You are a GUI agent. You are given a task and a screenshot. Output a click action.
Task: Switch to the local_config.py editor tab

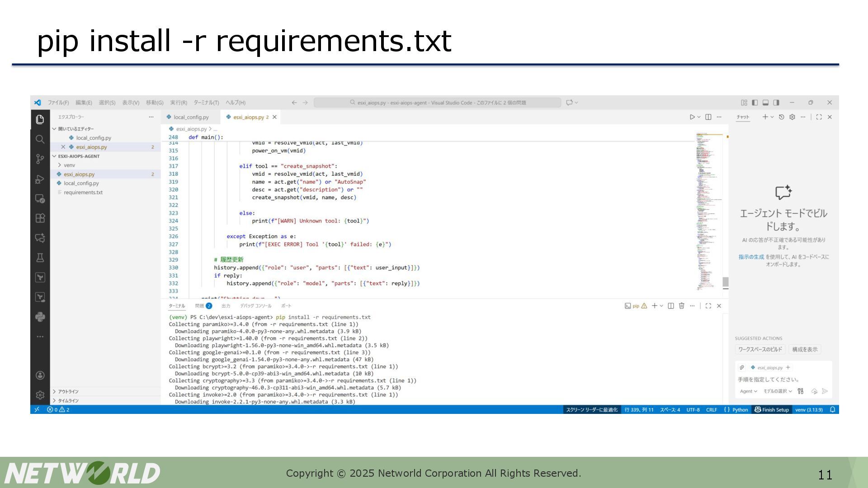[190, 117]
